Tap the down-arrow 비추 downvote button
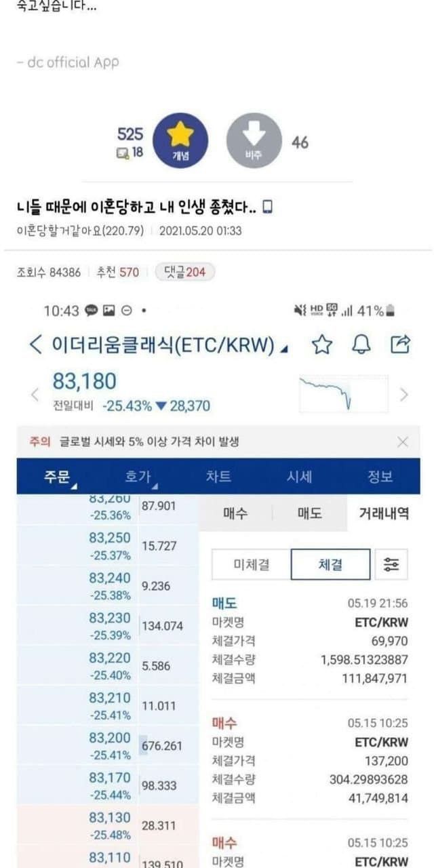This screenshot has width=434, height=868. [x=254, y=140]
